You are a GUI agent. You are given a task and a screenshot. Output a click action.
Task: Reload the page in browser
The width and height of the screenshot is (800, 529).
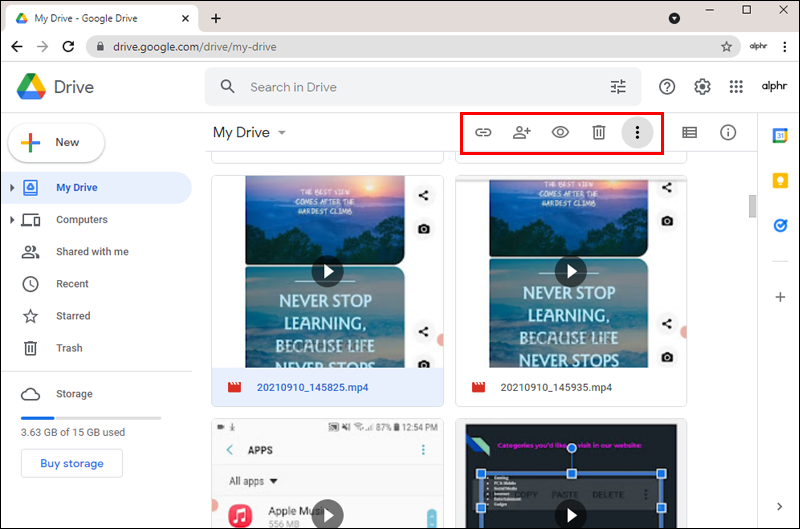68,47
